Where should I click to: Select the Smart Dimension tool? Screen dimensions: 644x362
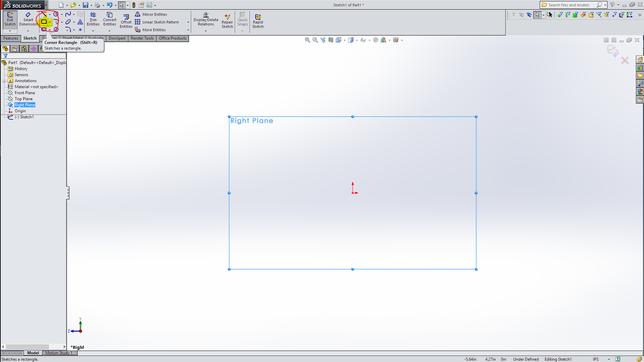click(28, 19)
